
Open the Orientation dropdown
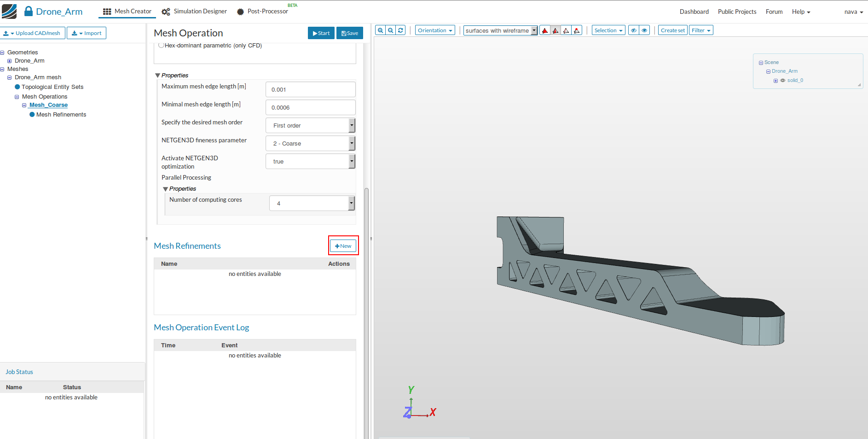[435, 30]
